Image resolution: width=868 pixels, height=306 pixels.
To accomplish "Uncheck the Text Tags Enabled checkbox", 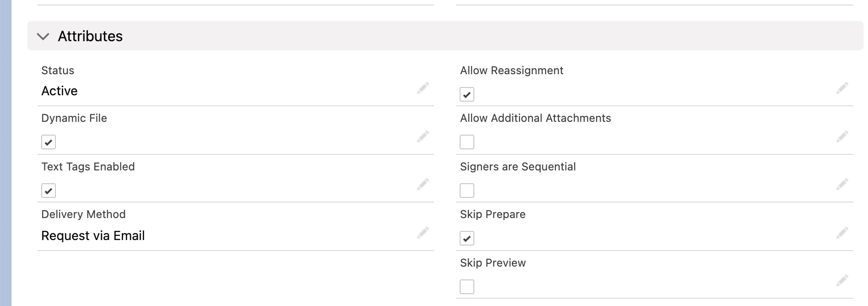I will 49,191.
